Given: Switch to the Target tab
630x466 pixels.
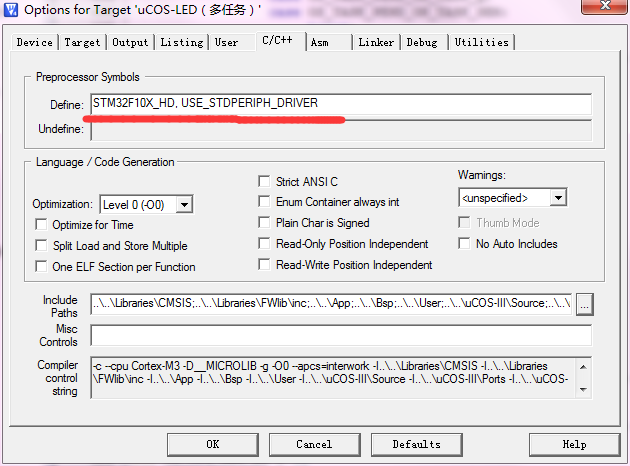Looking at the screenshot, I should 82,42.
